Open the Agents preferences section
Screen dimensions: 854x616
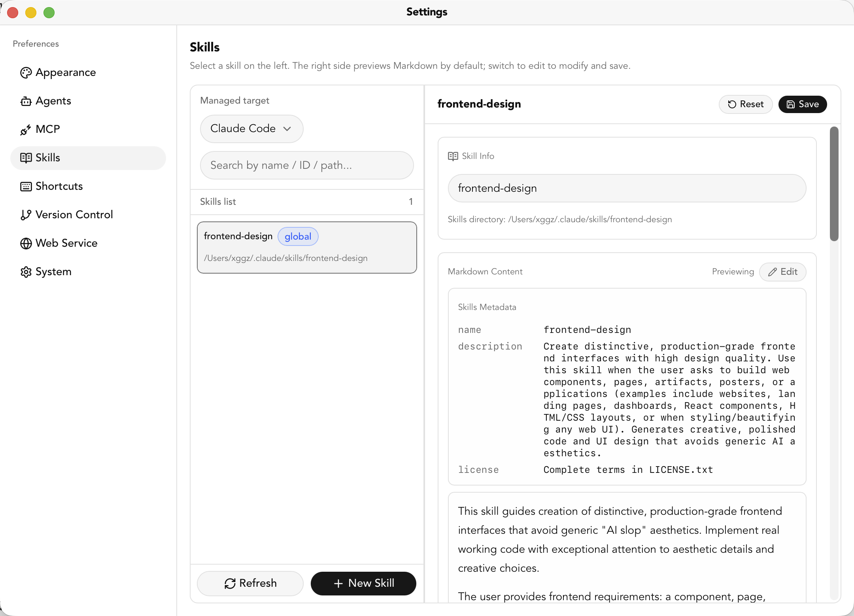tap(53, 101)
